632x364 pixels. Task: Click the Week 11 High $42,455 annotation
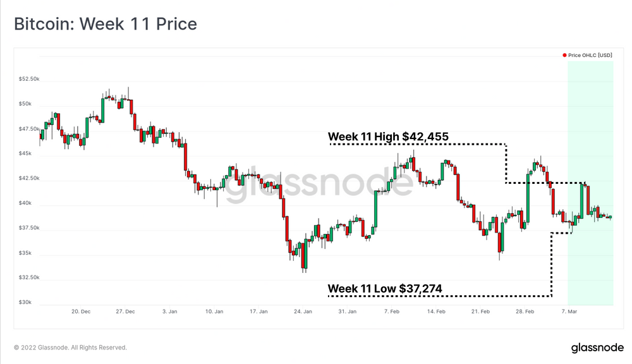(x=388, y=136)
